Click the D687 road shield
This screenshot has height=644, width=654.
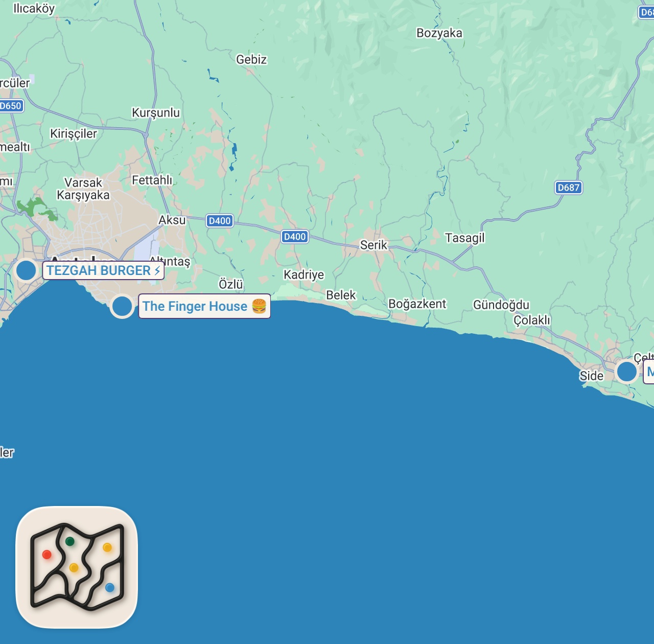569,188
